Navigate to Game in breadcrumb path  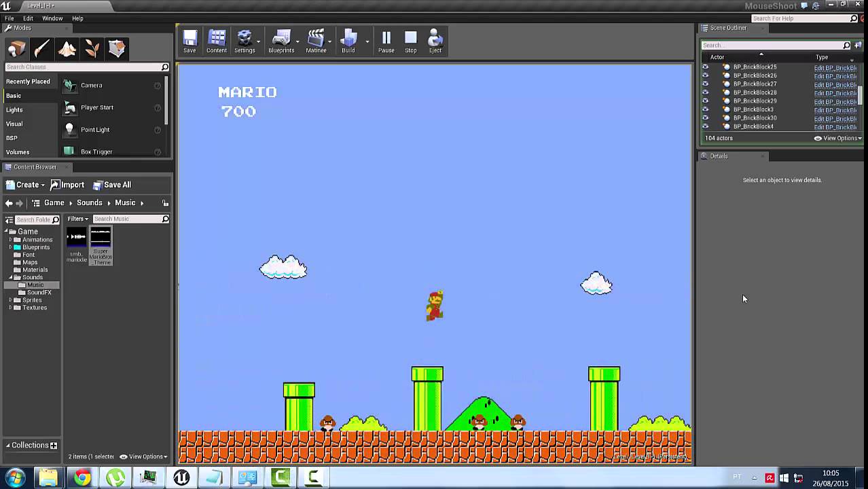click(54, 203)
